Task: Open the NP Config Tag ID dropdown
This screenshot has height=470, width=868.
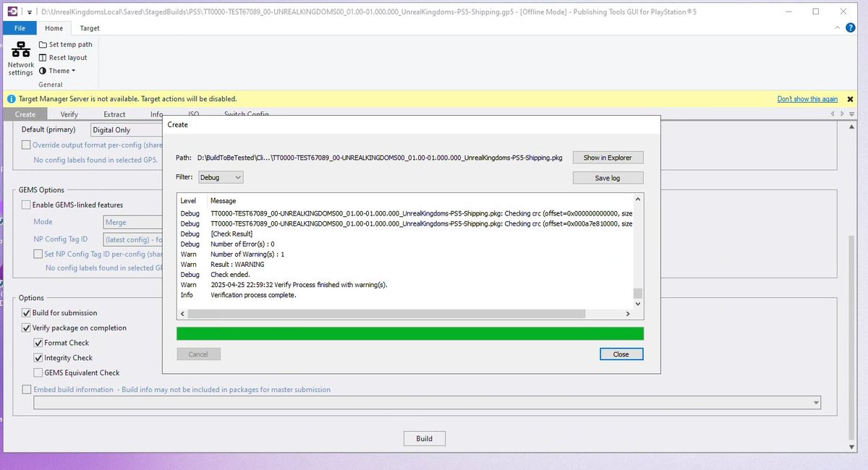Action: pos(132,239)
